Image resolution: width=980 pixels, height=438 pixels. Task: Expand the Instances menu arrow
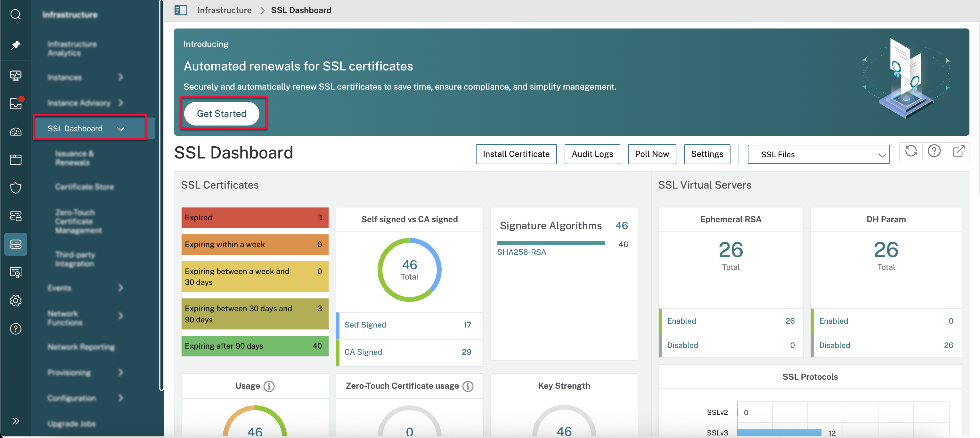point(121,77)
